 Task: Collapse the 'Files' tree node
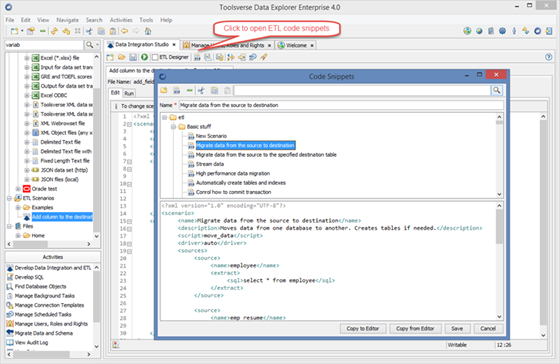pyautogui.click(x=9, y=226)
